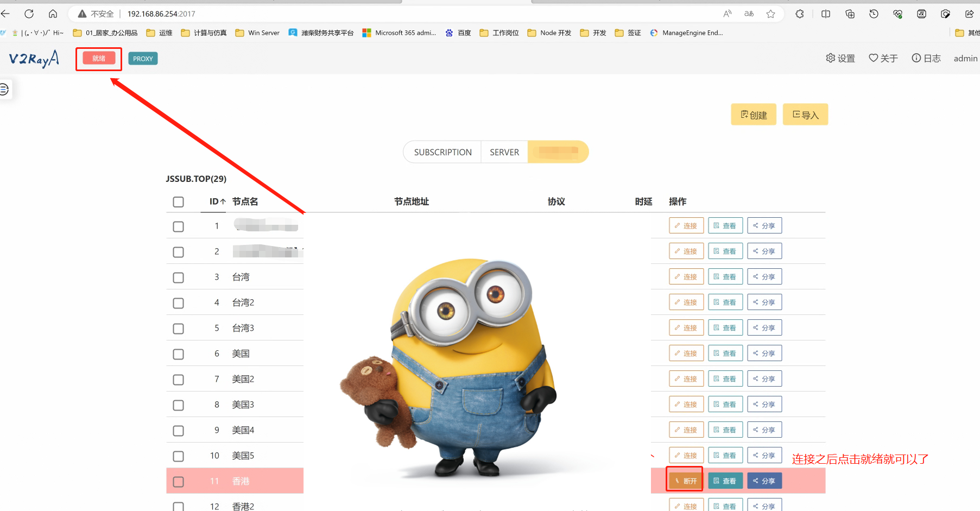The width and height of the screenshot is (980, 511).
Task: Click the 创建 create button
Action: (x=754, y=115)
